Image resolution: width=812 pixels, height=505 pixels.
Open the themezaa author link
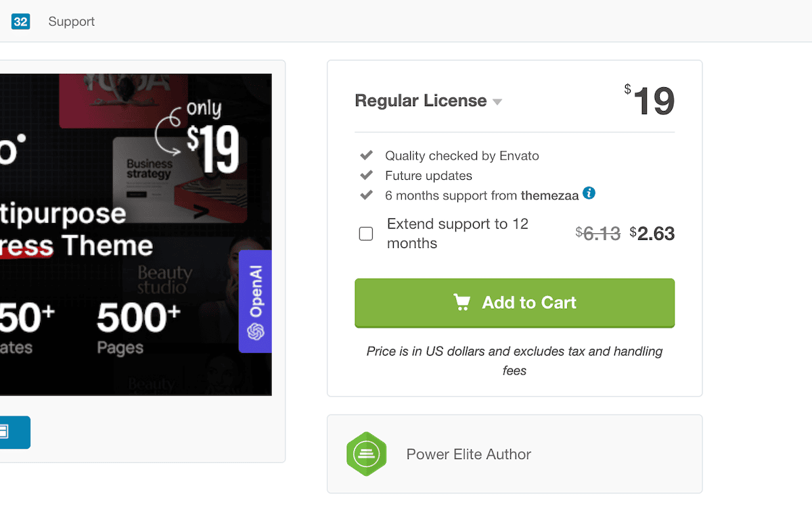coord(549,195)
